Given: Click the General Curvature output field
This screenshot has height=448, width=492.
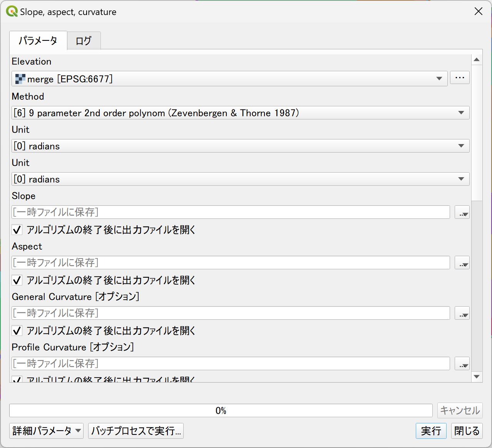Looking at the screenshot, I should [231, 313].
